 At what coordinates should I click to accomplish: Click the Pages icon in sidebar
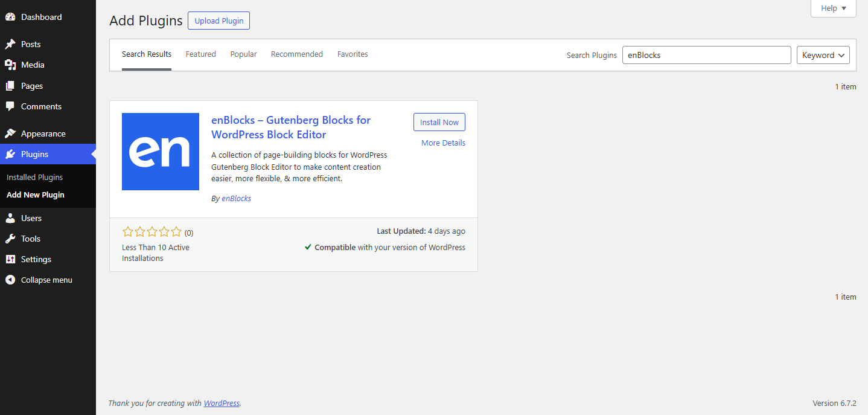[10, 86]
